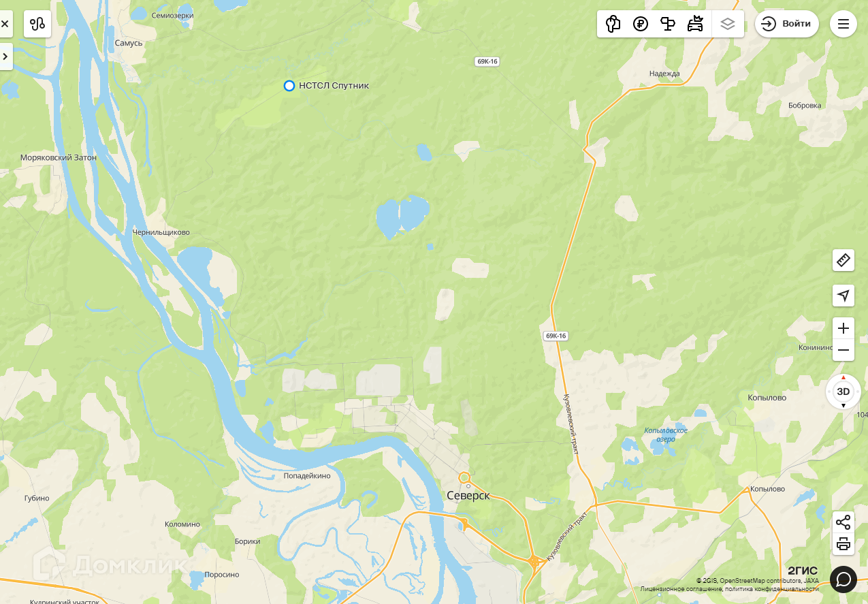Locate my position with the arrow icon

pyautogui.click(x=843, y=296)
